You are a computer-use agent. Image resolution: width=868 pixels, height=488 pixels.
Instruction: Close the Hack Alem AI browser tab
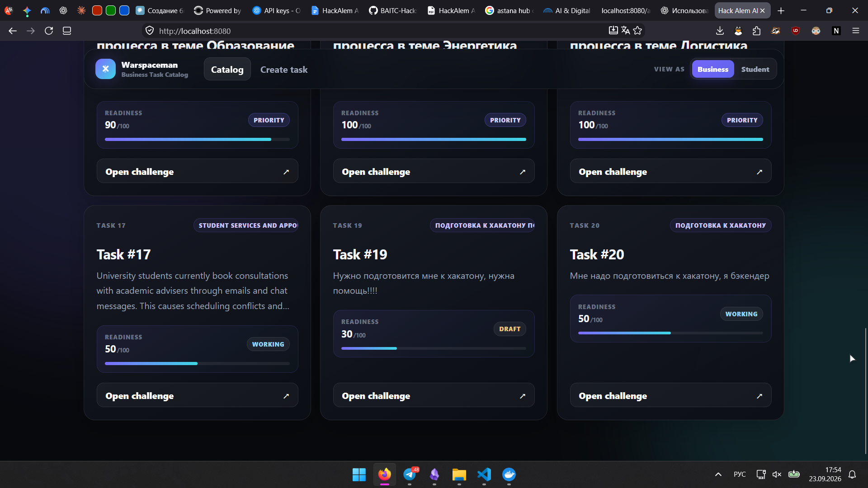click(763, 10)
